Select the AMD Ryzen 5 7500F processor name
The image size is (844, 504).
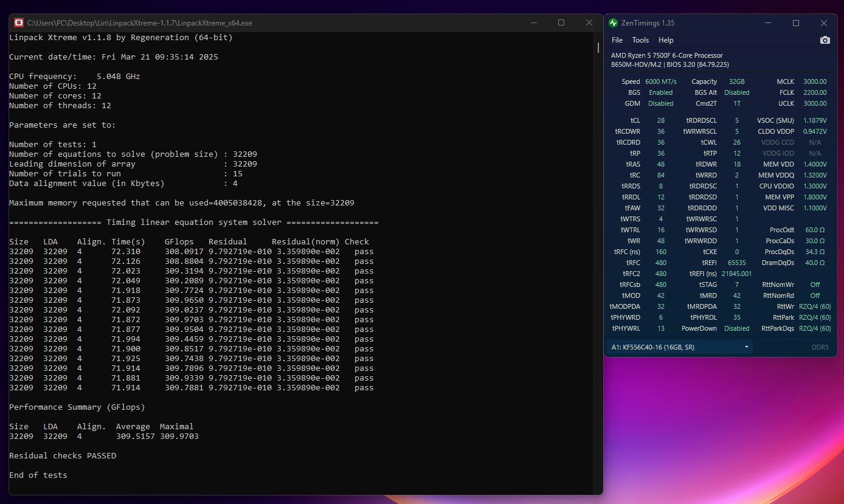(x=667, y=55)
